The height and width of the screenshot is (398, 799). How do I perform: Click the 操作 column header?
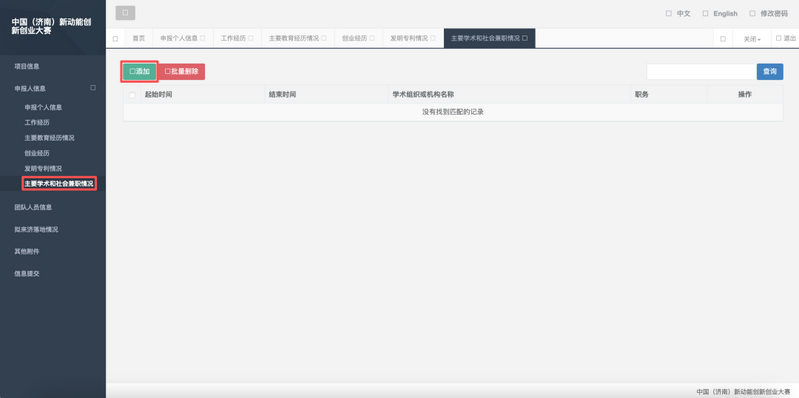(745, 95)
